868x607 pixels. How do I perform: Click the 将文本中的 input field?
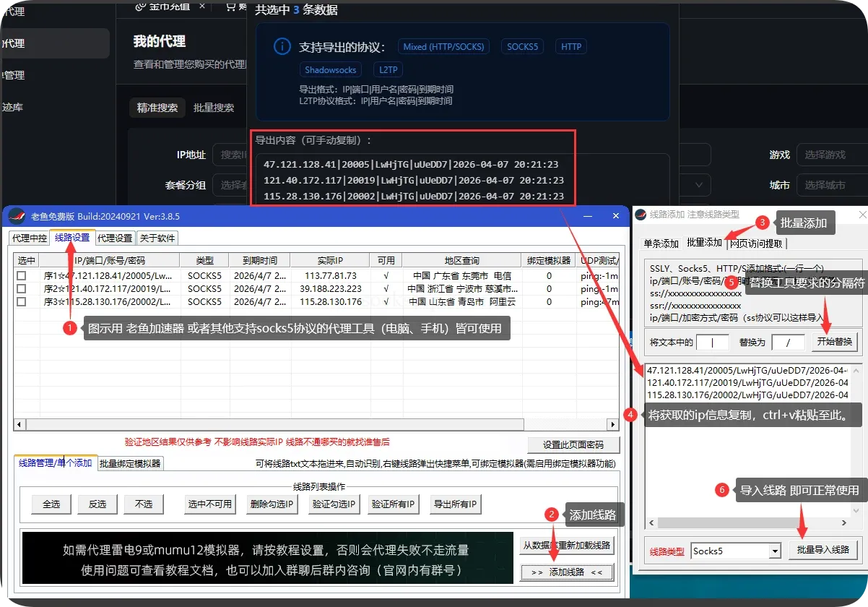(713, 342)
